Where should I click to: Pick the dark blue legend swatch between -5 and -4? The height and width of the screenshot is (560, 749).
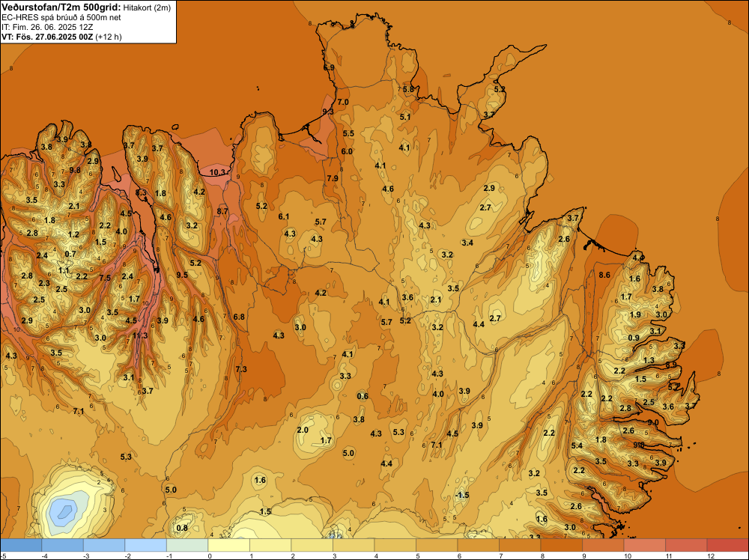pyautogui.click(x=21, y=545)
